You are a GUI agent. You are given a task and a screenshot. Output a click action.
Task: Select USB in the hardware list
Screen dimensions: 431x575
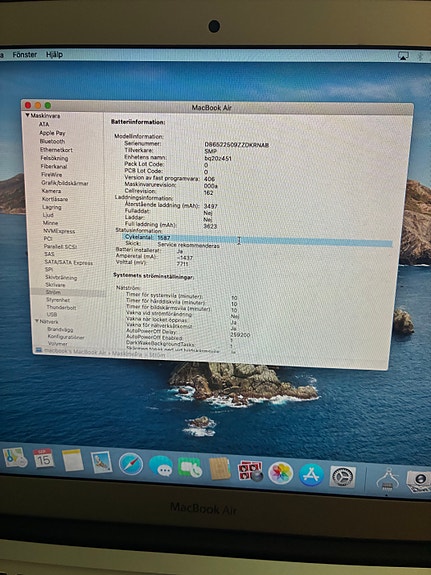(x=52, y=314)
